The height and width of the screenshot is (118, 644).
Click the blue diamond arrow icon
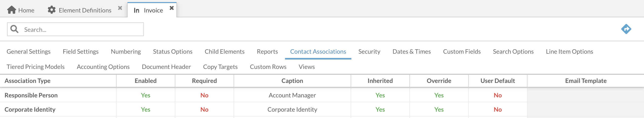[x=626, y=29]
